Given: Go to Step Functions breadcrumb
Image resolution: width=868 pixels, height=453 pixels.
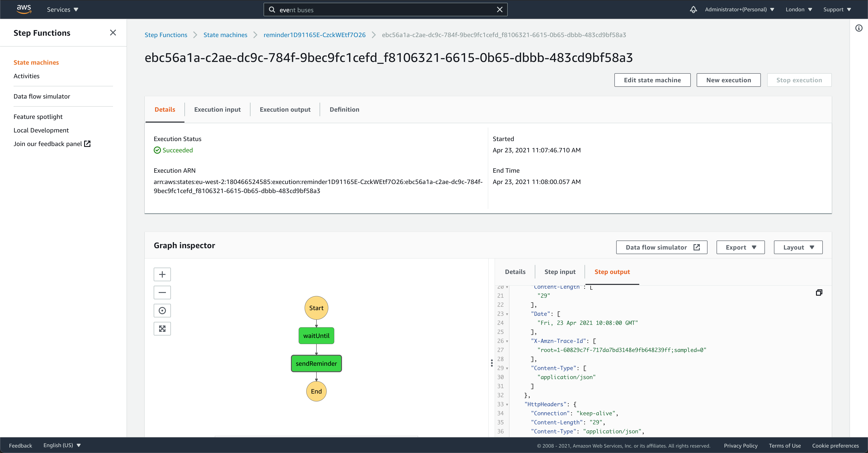Looking at the screenshot, I should click(x=166, y=35).
